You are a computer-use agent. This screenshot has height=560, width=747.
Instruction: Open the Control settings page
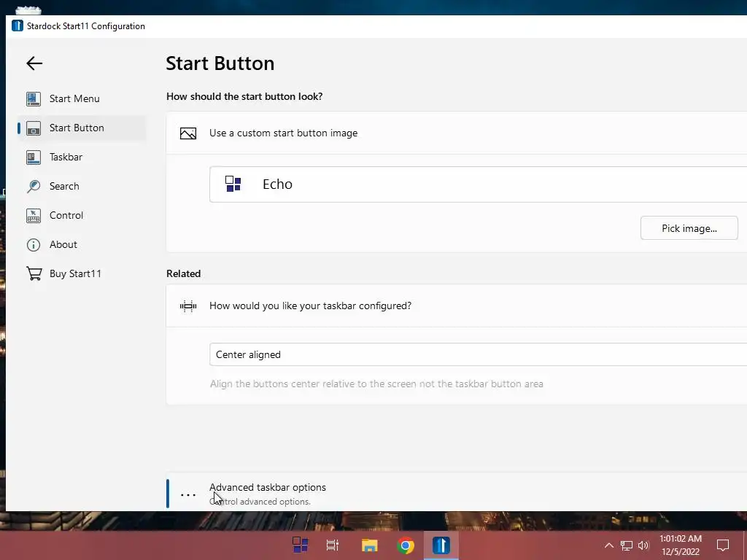pos(82,215)
